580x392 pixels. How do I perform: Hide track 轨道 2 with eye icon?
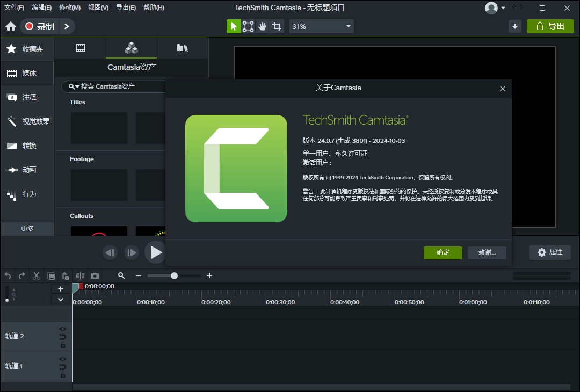click(x=63, y=329)
